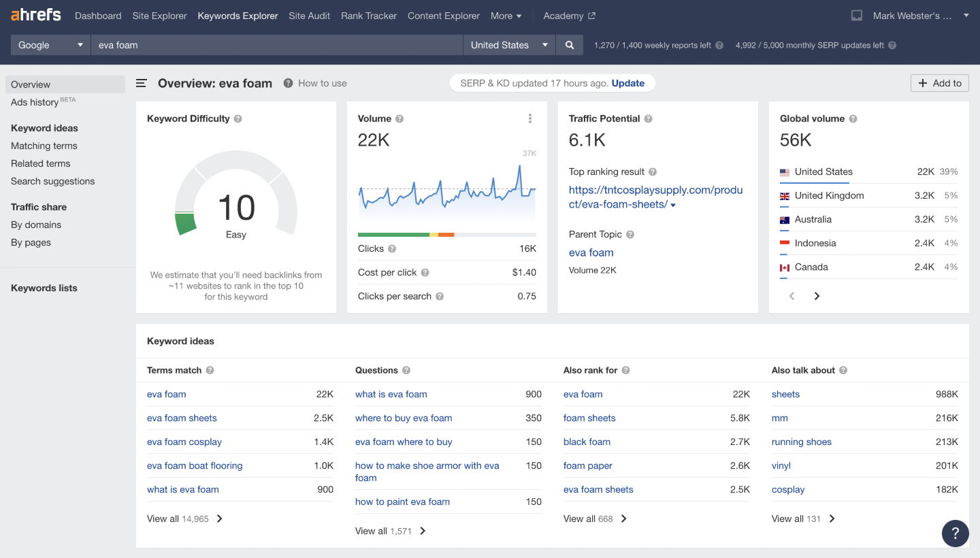Screen dimensions: 980x558
Task: Click United Kingdom row in Global volume
Action: [x=868, y=195]
